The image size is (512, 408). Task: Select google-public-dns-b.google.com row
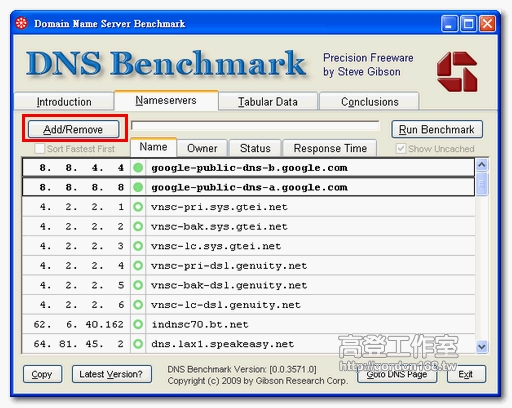[x=248, y=167]
